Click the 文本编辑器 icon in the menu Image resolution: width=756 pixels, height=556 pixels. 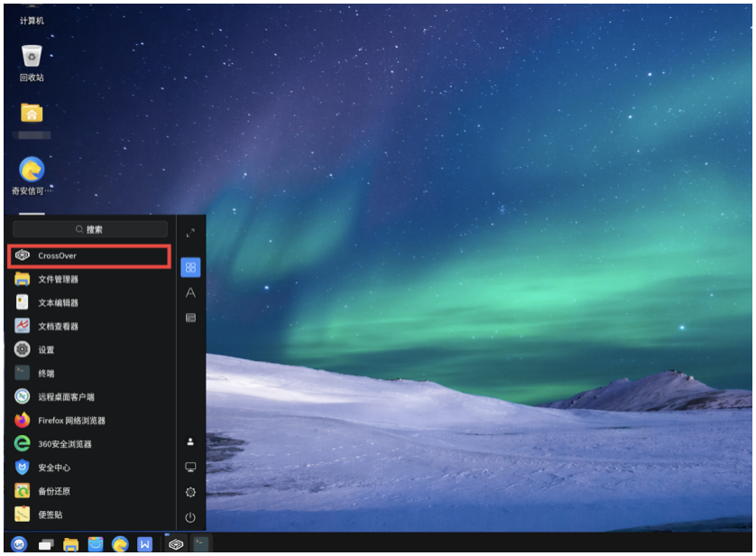point(23,303)
